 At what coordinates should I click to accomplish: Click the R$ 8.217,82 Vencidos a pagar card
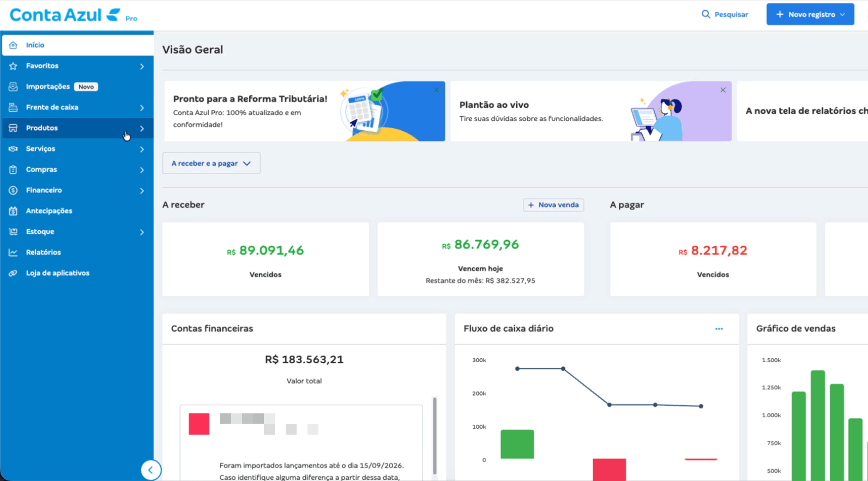(713, 260)
